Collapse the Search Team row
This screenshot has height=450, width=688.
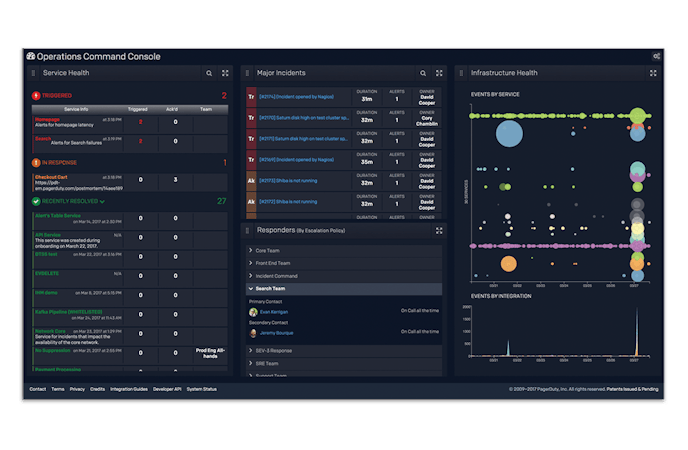tap(344, 289)
